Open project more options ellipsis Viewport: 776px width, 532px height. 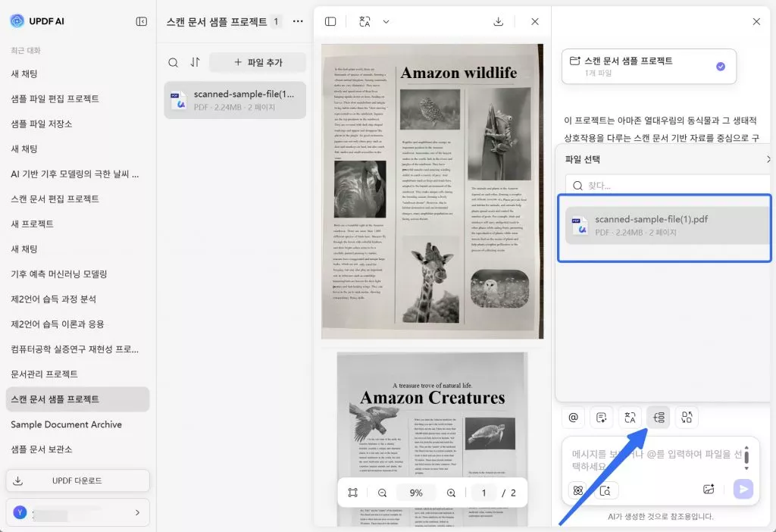[x=298, y=21]
